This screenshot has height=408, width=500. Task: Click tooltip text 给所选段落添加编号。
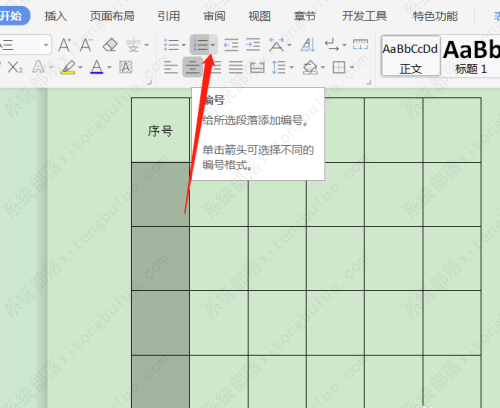click(x=256, y=120)
